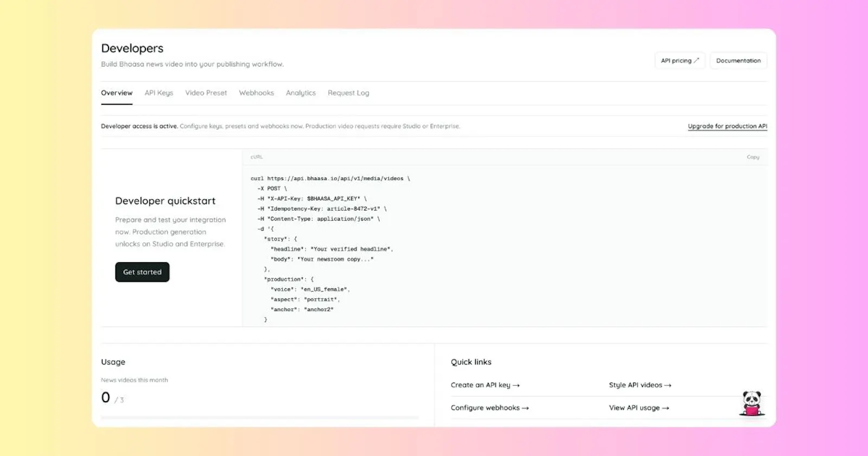Click the "voice" en_US_female line
Screen dimensions: 868x456
pos(310,289)
